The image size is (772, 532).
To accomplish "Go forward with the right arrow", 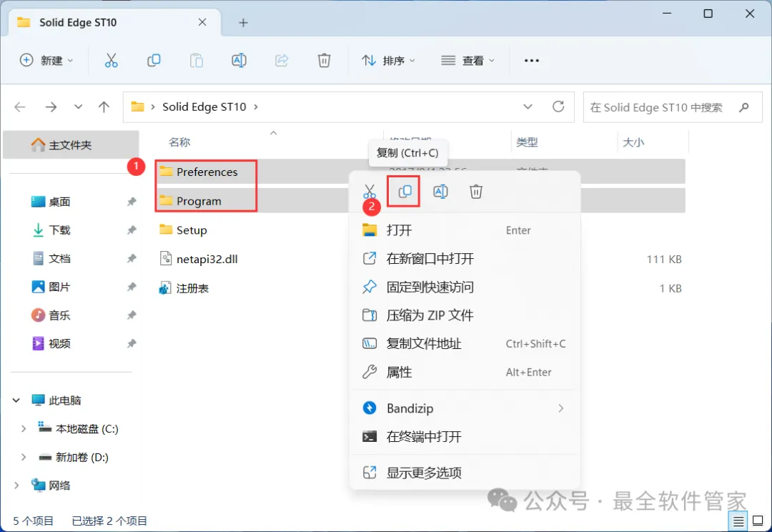I will pos(51,107).
